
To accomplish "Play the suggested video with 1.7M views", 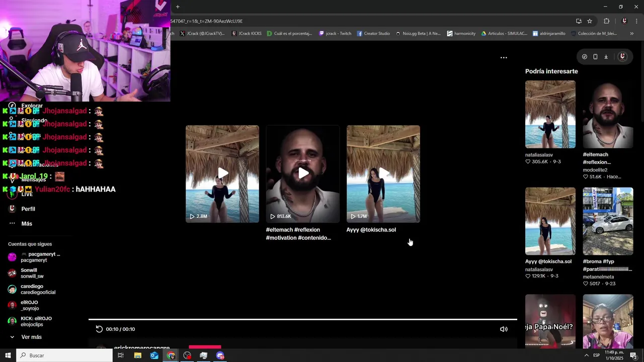I will (x=383, y=173).
